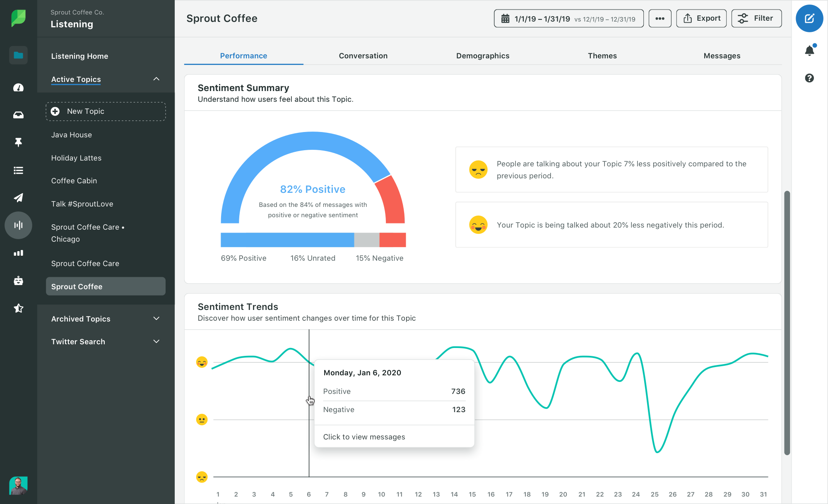Switch to the Conversation tab

[363, 55]
